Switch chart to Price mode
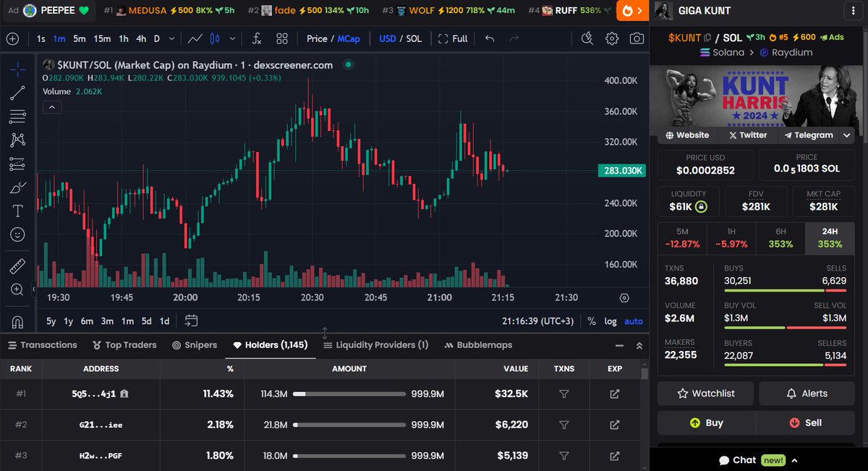 pos(317,38)
